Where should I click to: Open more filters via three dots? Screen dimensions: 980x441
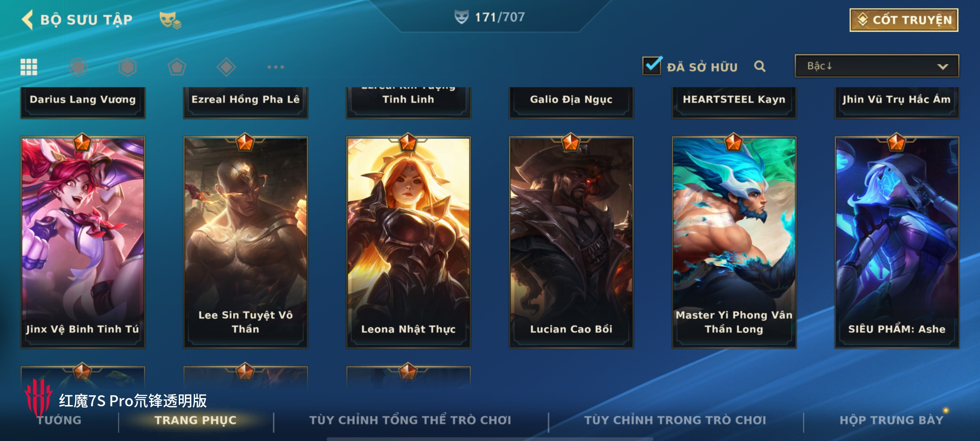tap(276, 67)
